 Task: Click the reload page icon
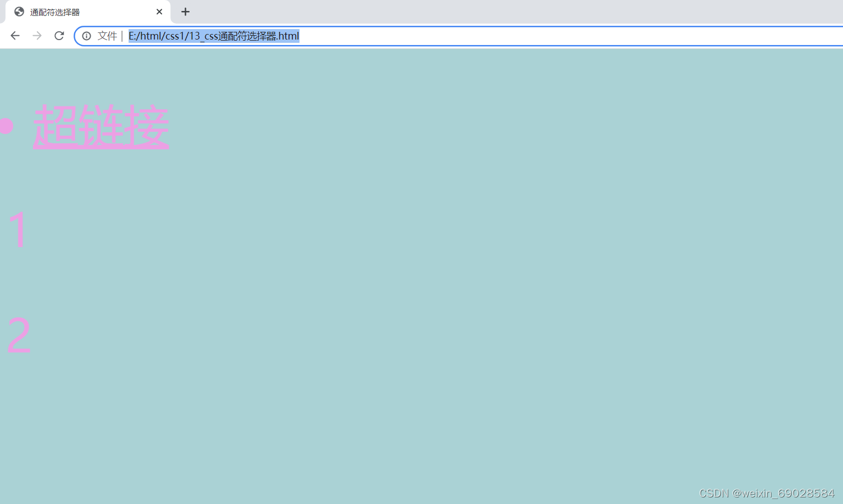click(x=59, y=36)
